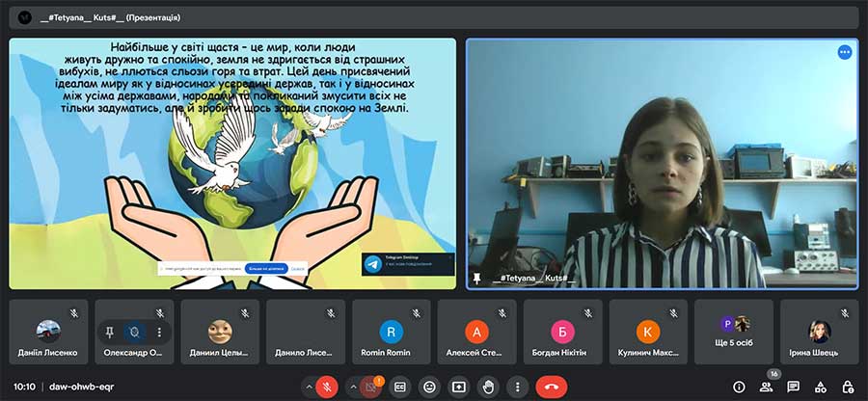Select the Данило Лисе... participant tile
This screenshot has width=868, height=401.
click(x=306, y=332)
